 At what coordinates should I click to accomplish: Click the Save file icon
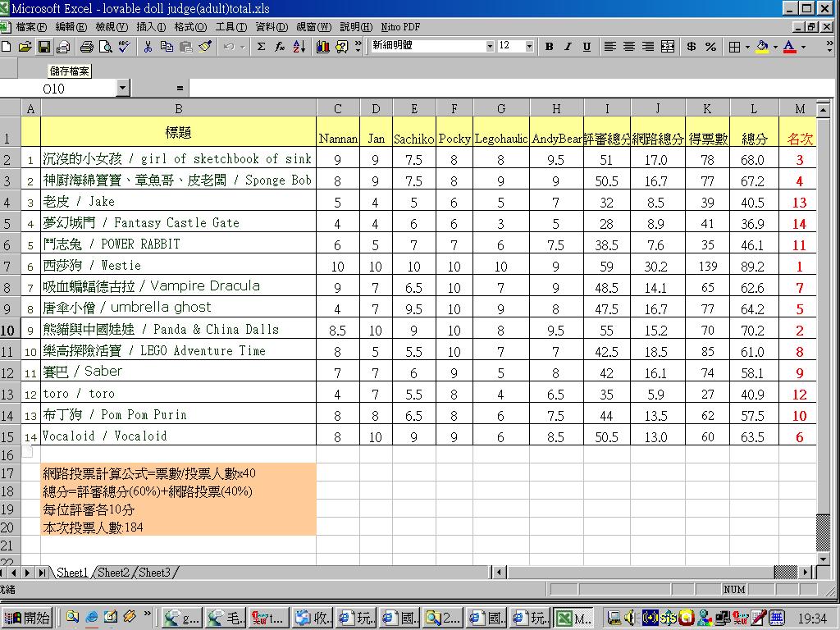pos(44,47)
